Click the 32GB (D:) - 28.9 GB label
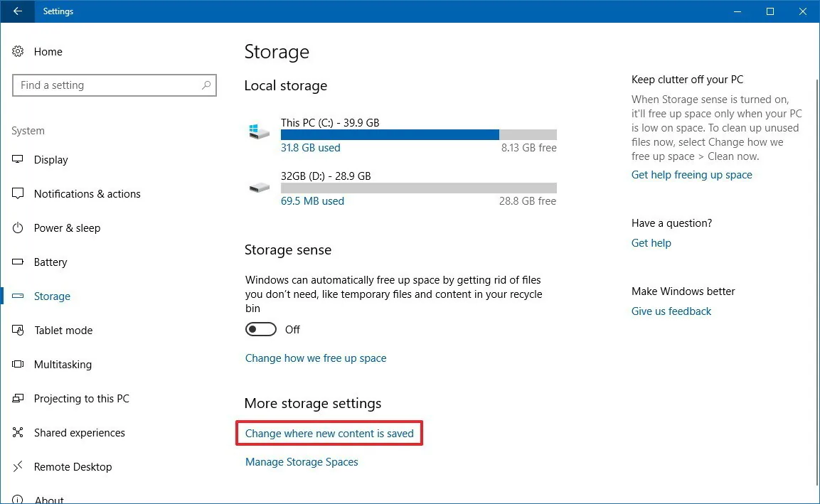Screen dimensions: 820x504 pos(326,176)
